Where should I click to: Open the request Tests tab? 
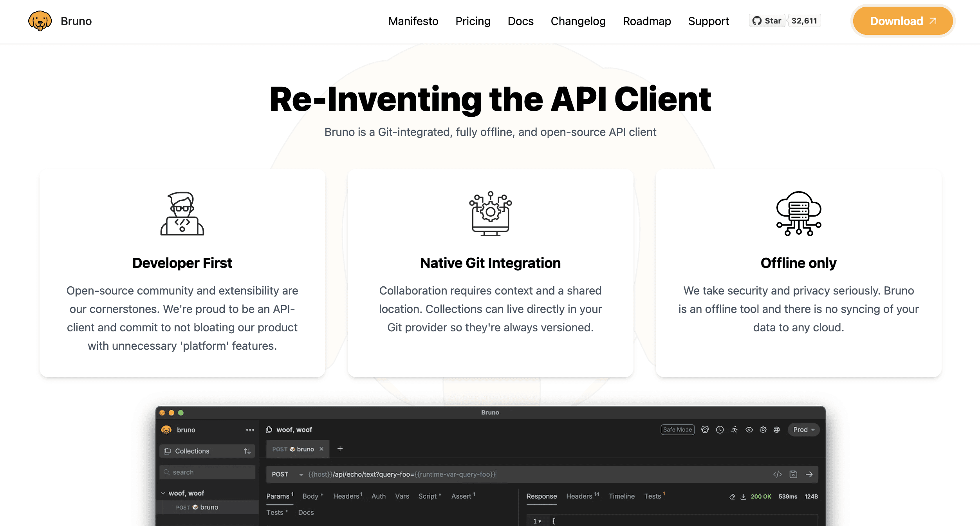pyautogui.click(x=277, y=512)
